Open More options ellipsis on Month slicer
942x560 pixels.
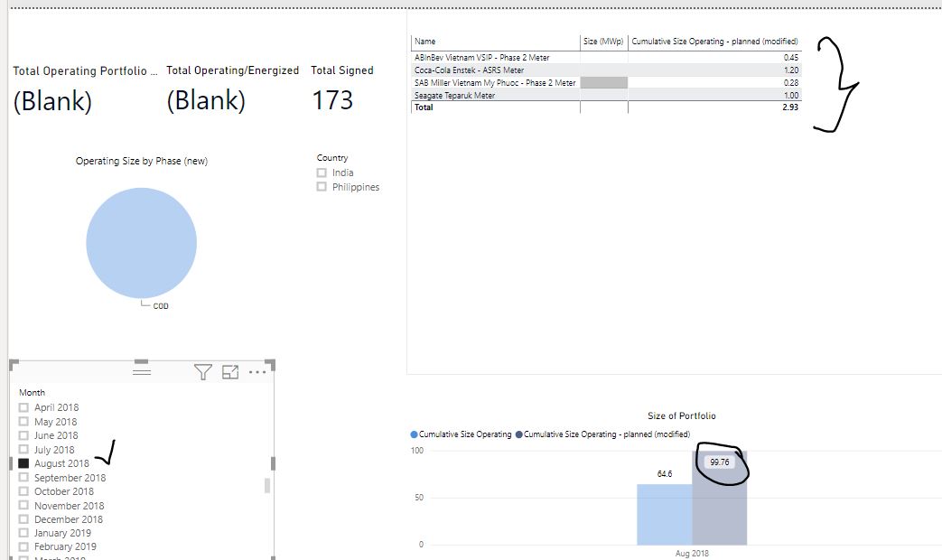pyautogui.click(x=257, y=372)
